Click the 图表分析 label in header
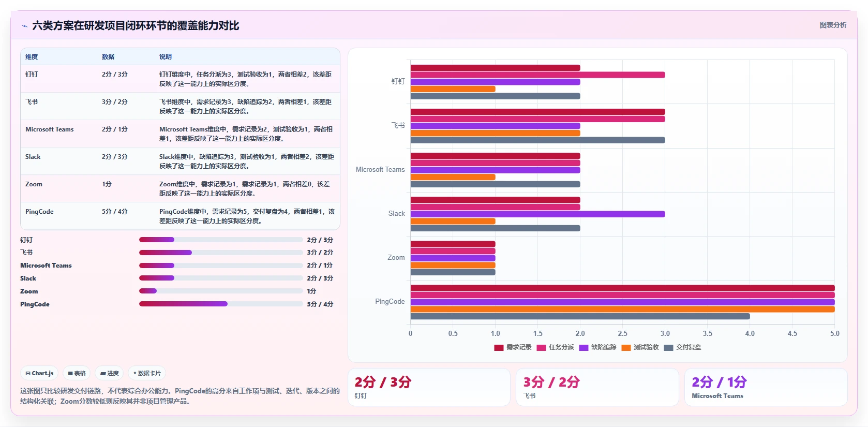 point(833,25)
